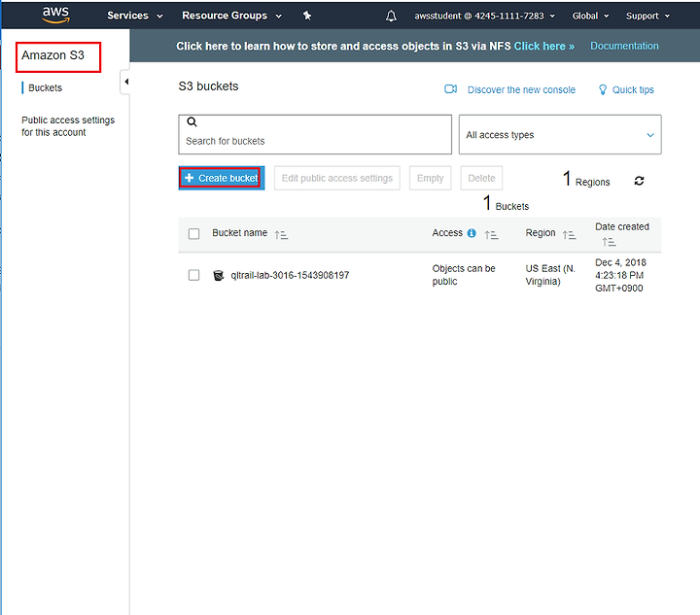This screenshot has width=700, height=615.
Task: Click the S3 buckets heading
Action: 208,86
